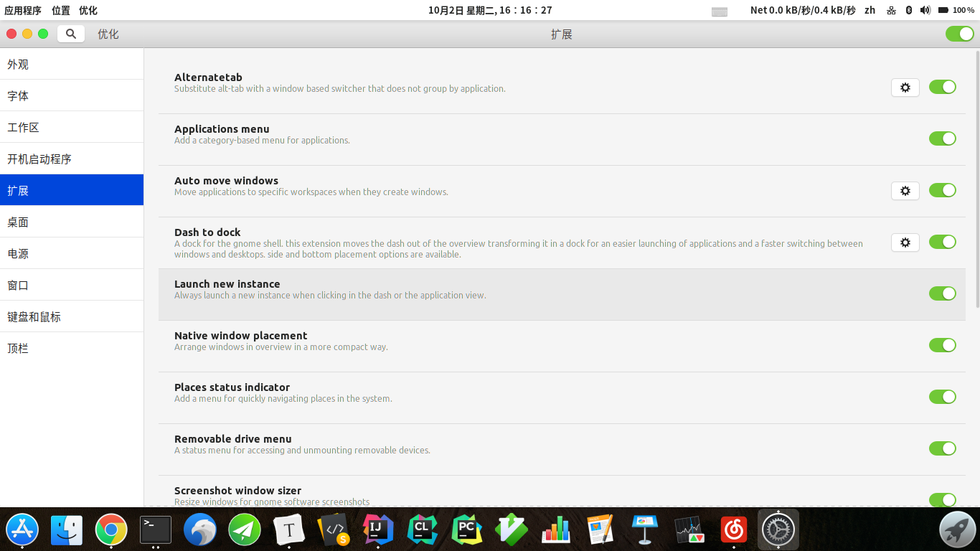This screenshot has height=551, width=980.
Task: Open the green paper plane app
Action: (245, 530)
